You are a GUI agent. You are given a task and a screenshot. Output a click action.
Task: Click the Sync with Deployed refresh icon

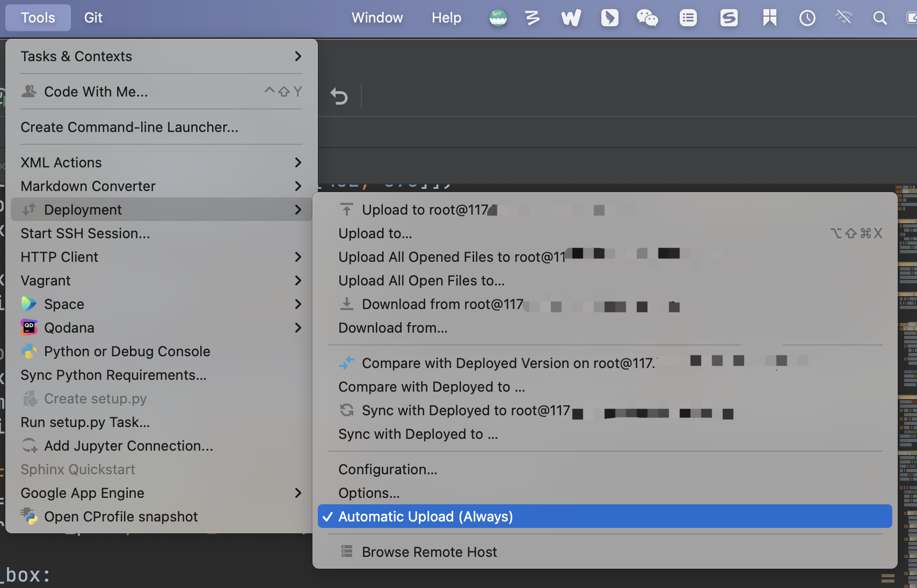[x=347, y=410]
